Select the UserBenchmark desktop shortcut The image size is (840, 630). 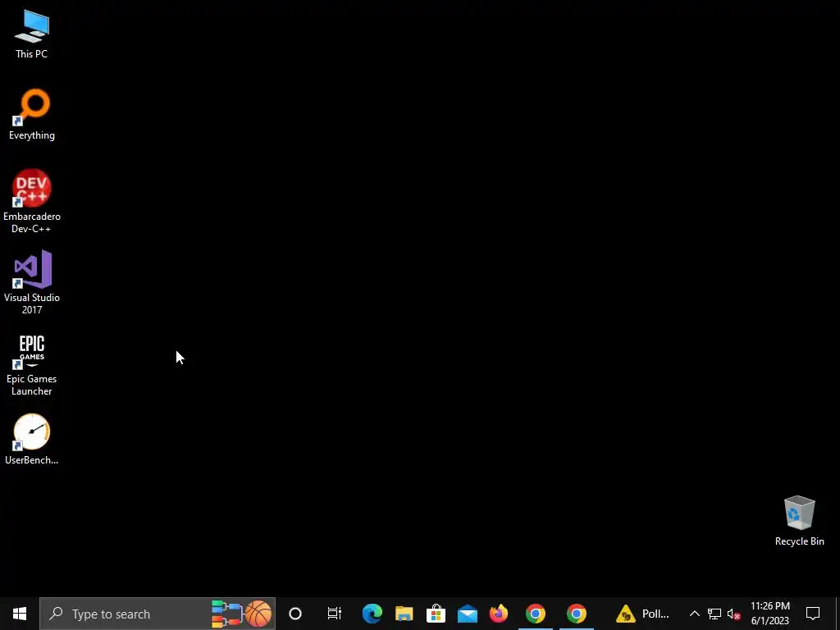32,440
